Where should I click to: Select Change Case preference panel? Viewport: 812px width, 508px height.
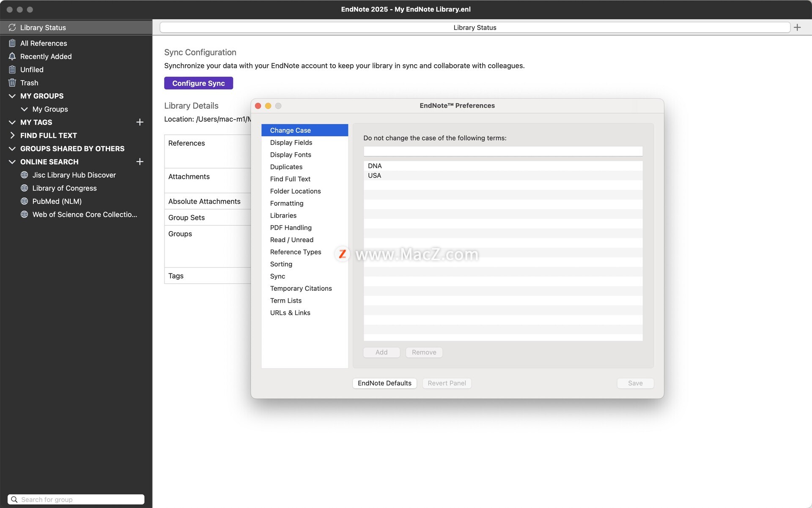coord(304,130)
